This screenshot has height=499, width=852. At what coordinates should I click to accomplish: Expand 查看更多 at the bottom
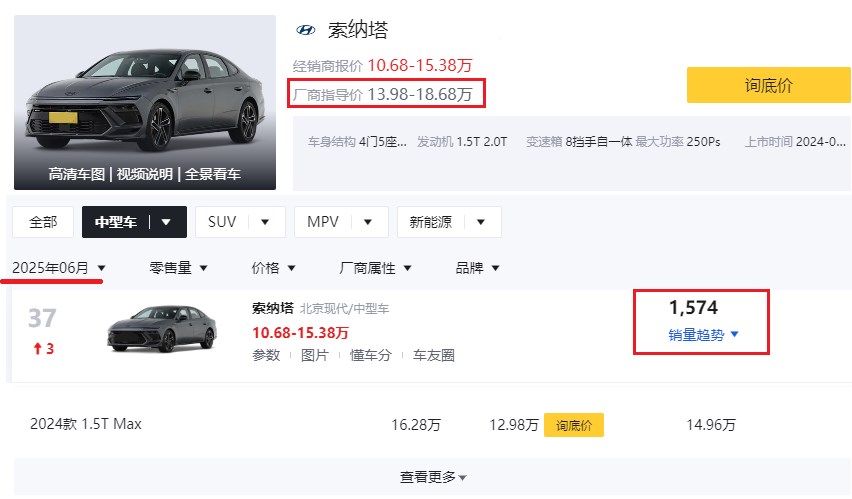tap(433, 477)
